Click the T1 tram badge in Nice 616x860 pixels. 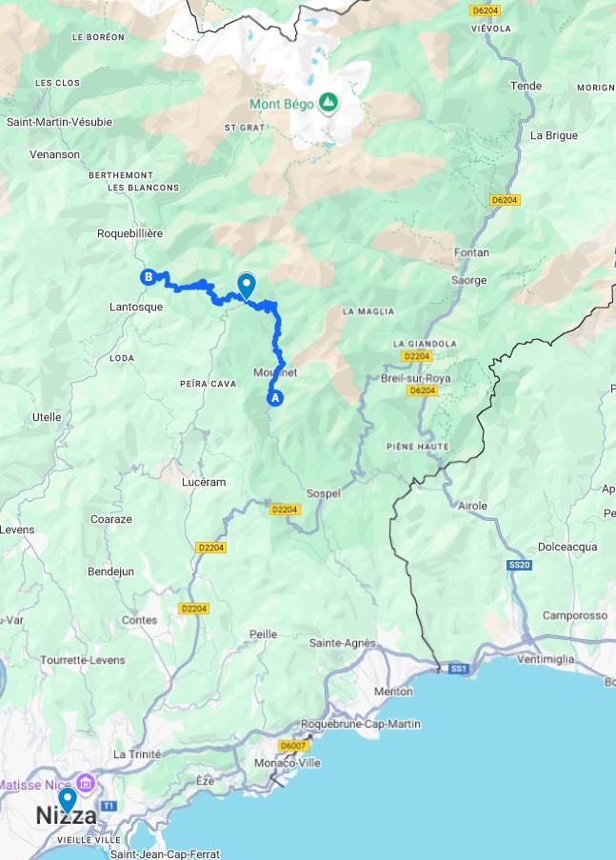[109, 806]
